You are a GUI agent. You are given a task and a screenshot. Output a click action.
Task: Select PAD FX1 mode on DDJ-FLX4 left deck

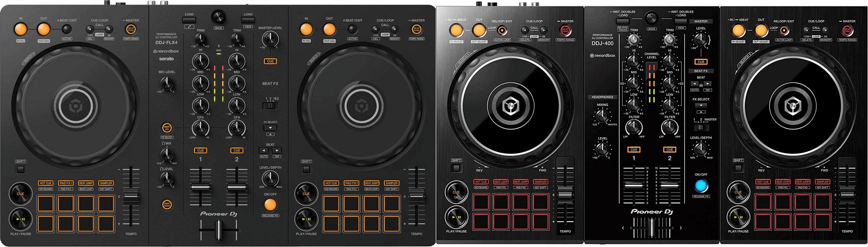(66, 183)
